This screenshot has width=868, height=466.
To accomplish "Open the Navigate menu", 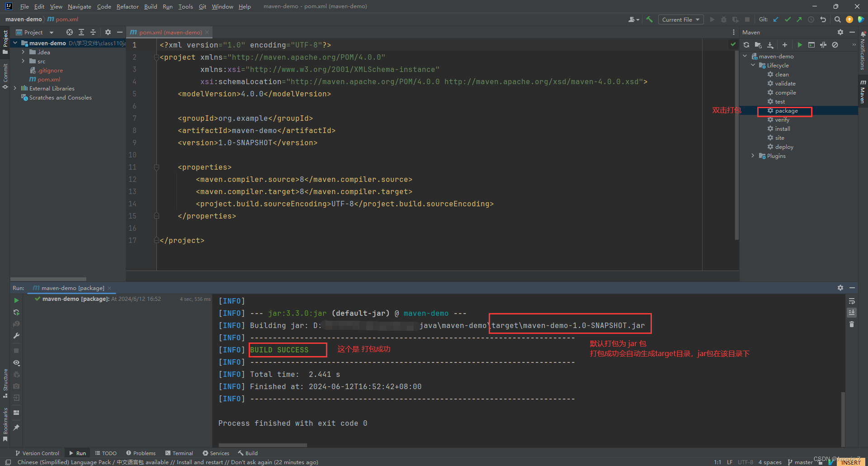I will pos(80,6).
